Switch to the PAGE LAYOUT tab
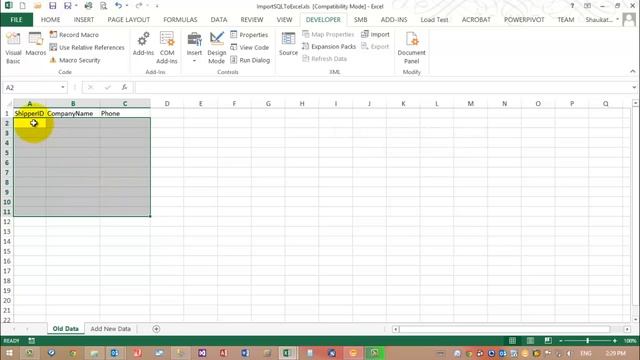 coord(129,20)
